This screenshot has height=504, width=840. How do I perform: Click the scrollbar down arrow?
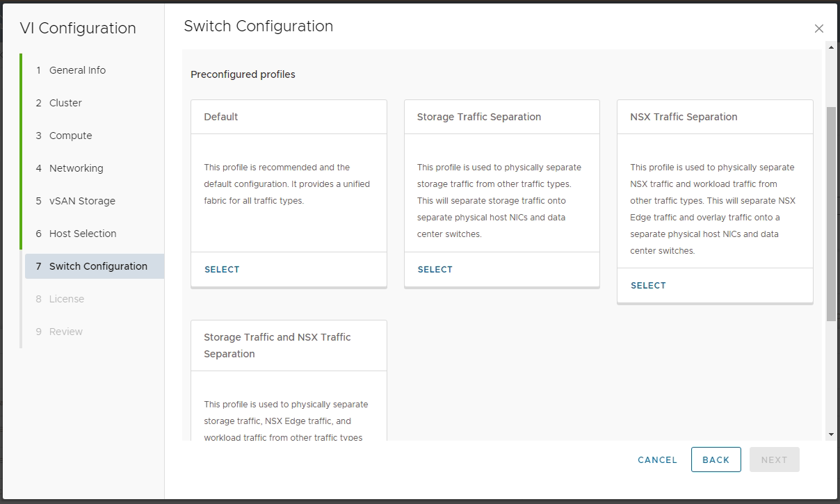831,434
